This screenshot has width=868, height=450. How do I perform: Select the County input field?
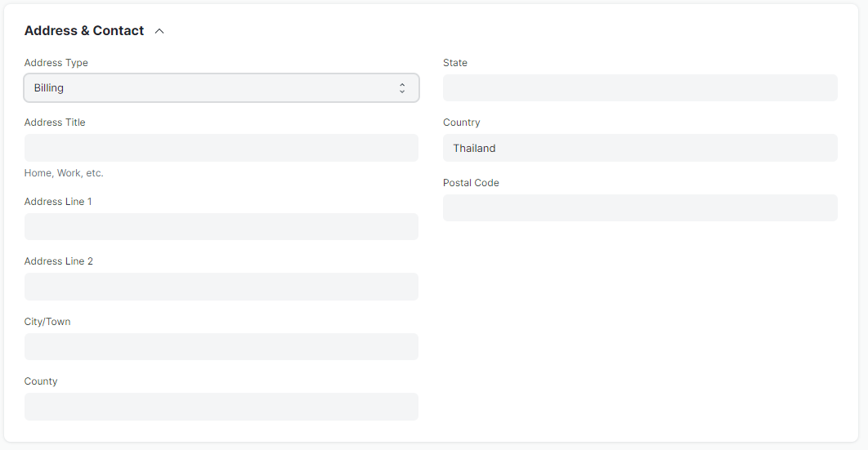tap(221, 407)
